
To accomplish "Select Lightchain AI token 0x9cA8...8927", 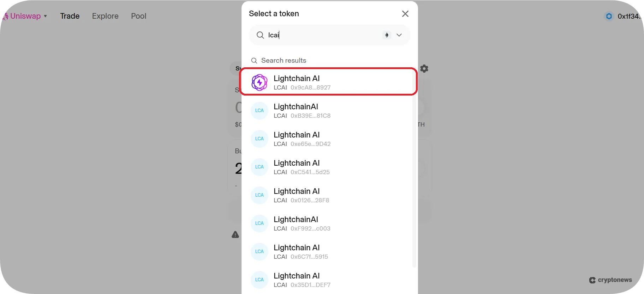I will pyautogui.click(x=328, y=82).
